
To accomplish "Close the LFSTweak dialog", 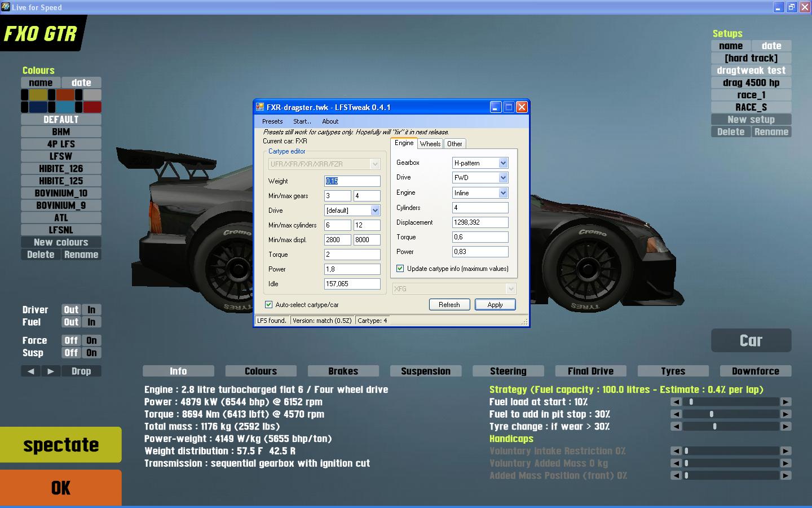I will click(x=522, y=107).
